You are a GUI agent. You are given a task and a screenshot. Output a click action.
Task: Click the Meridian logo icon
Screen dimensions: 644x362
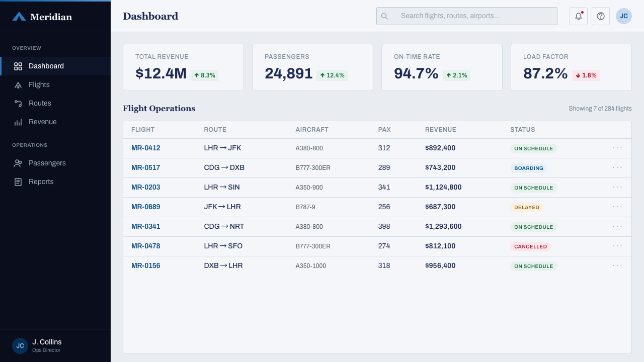pyautogui.click(x=19, y=17)
